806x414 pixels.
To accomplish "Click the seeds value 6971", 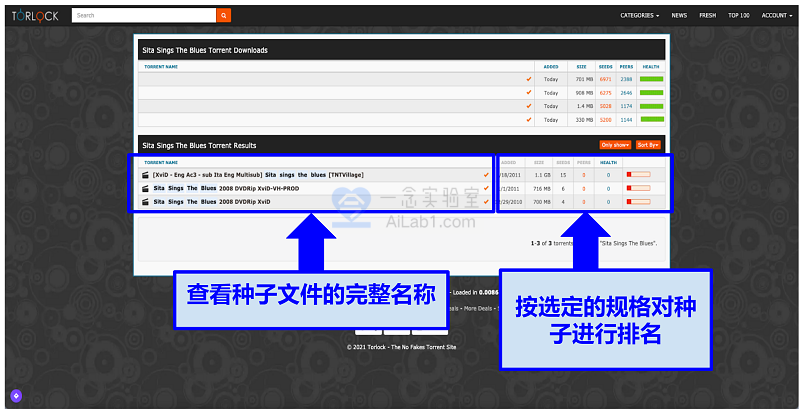I will (606, 79).
